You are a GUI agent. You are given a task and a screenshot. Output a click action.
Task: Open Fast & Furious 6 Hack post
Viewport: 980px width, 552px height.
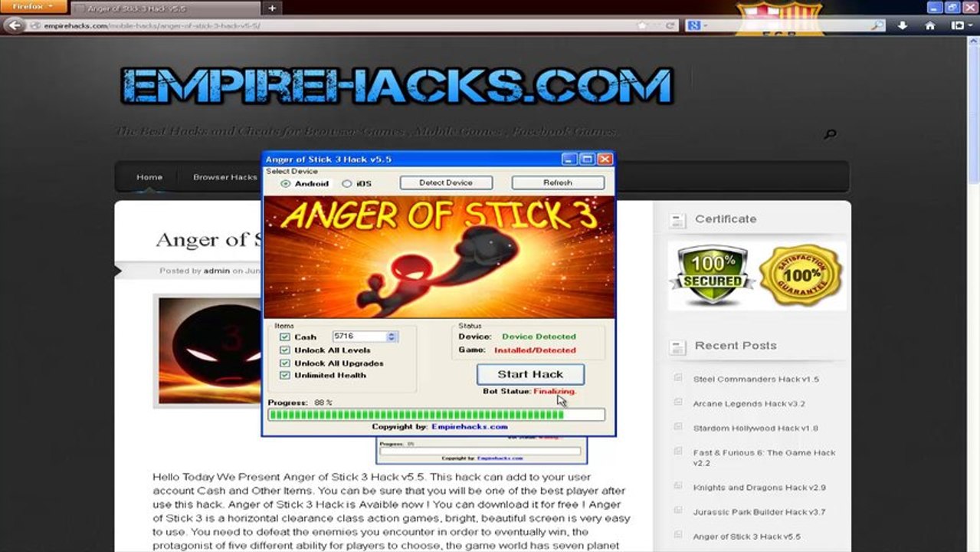click(x=764, y=458)
